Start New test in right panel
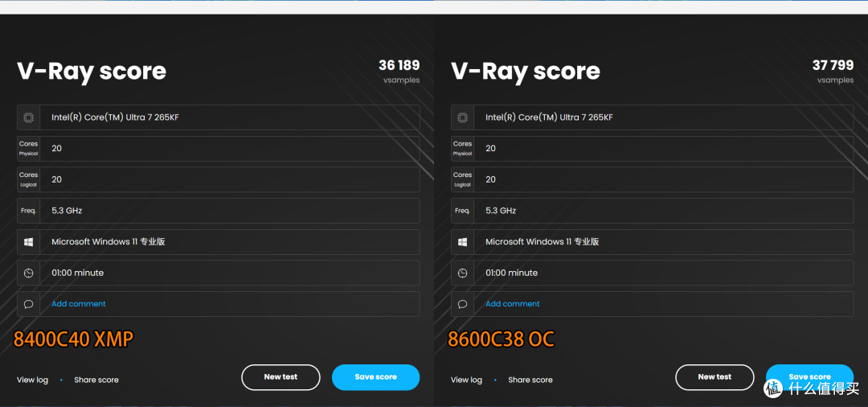Screen dimensions: 868x407 coord(714,377)
